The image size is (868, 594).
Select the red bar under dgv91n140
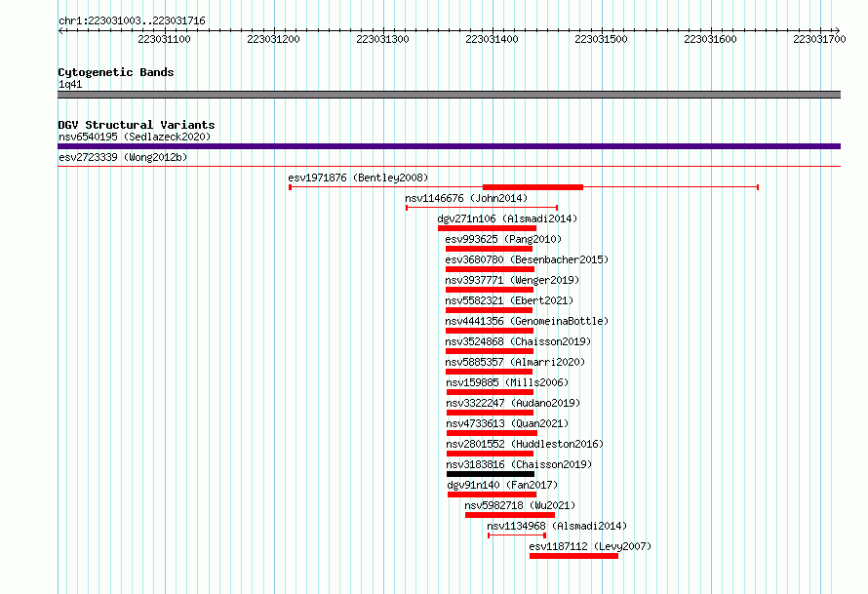click(x=493, y=495)
